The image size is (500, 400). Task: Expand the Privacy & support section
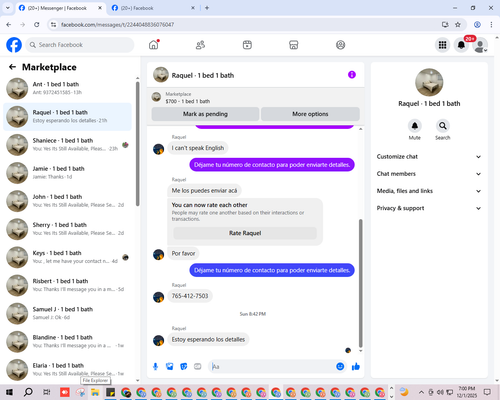point(429,208)
